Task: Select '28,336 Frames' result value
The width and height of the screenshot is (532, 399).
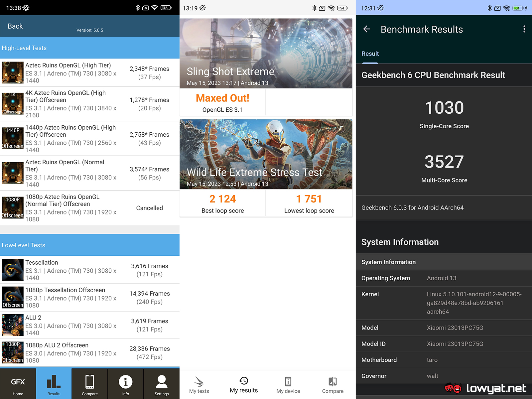Action: 149,349
